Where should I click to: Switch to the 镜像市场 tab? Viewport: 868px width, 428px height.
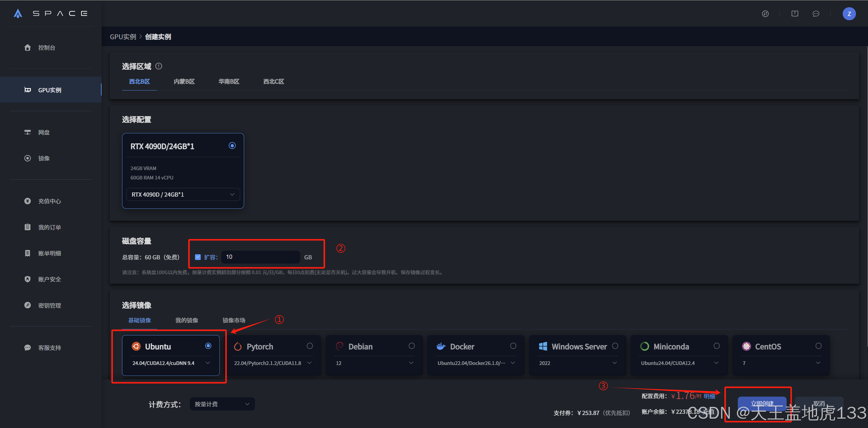pos(234,320)
